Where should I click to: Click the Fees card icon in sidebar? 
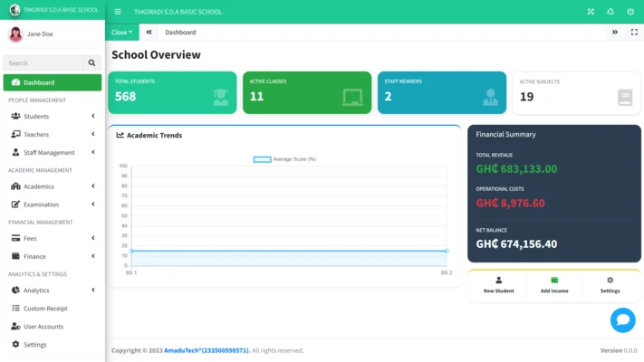(15, 238)
